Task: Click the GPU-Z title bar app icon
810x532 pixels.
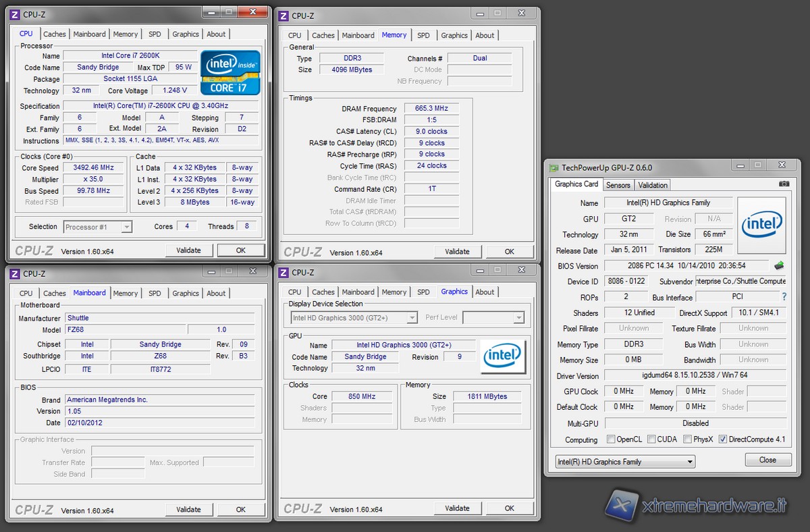Action: pyautogui.click(x=554, y=168)
